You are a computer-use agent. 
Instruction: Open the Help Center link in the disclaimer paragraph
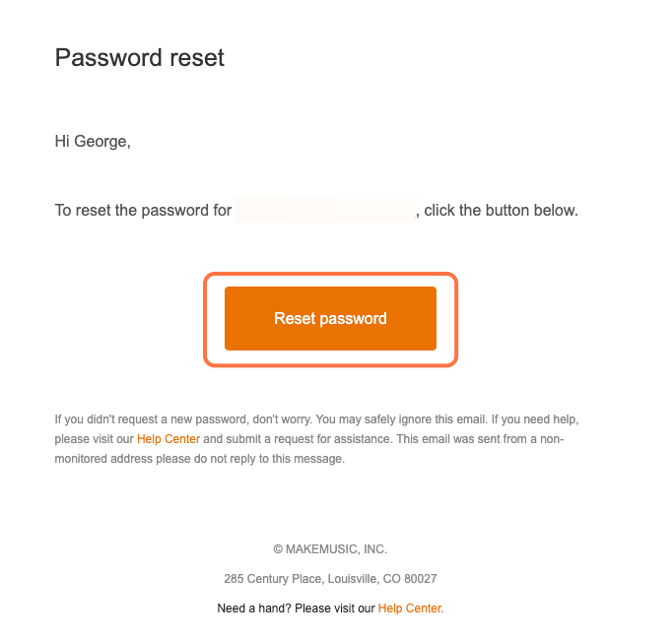tap(168, 439)
